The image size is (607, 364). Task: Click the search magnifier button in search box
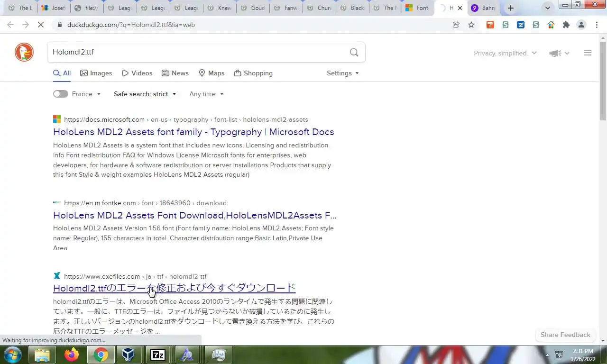point(354,52)
